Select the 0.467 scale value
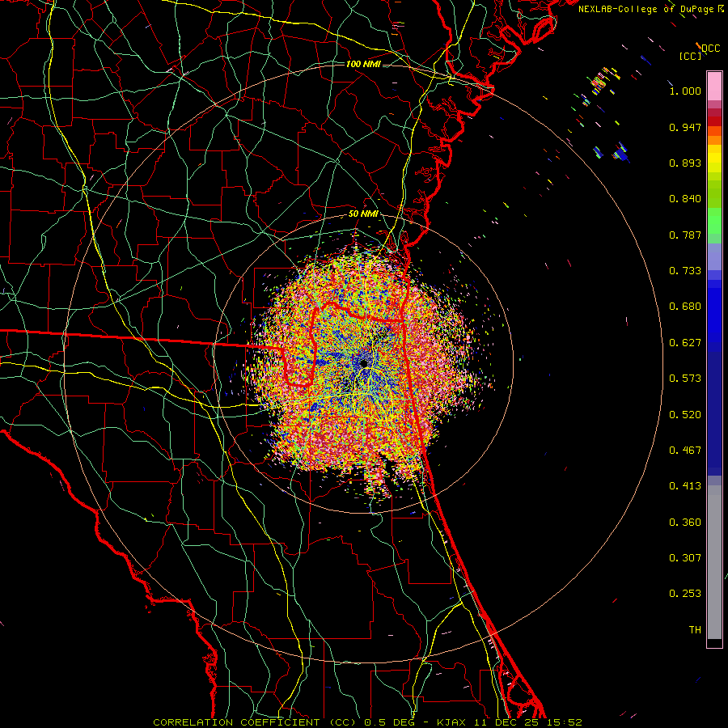Screen dimensions: 728x728 click(x=685, y=451)
